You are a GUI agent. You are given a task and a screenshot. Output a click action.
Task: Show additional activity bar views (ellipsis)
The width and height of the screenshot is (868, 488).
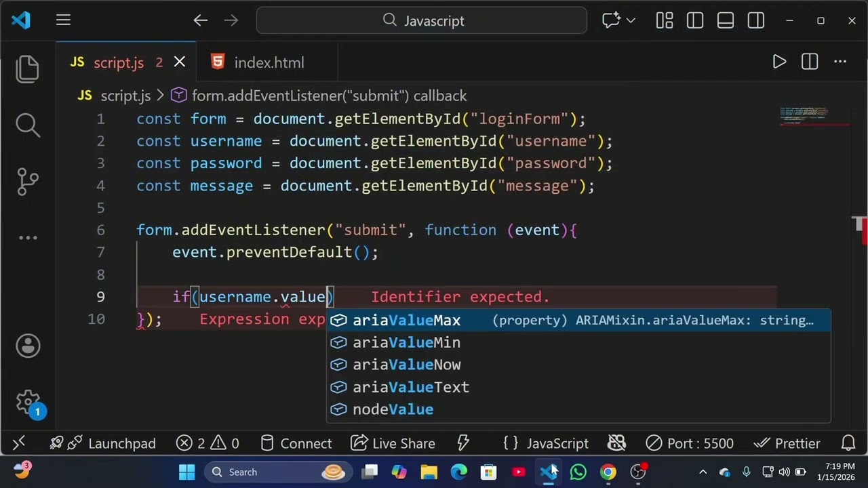[28, 237]
